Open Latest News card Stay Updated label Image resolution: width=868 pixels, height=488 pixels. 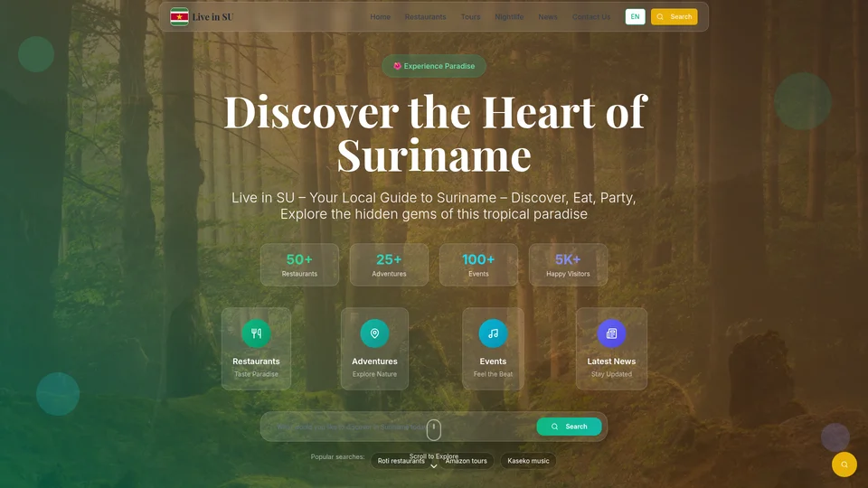coord(611,374)
